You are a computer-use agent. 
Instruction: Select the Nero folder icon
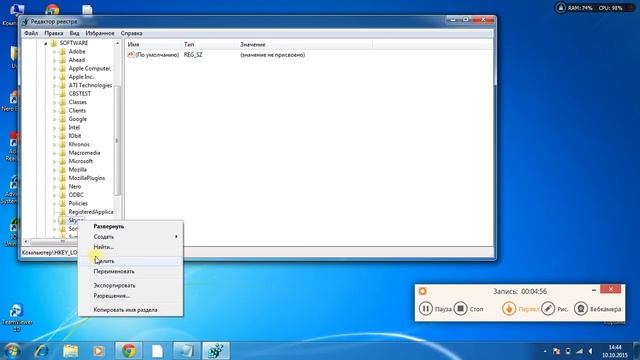[x=62, y=187]
